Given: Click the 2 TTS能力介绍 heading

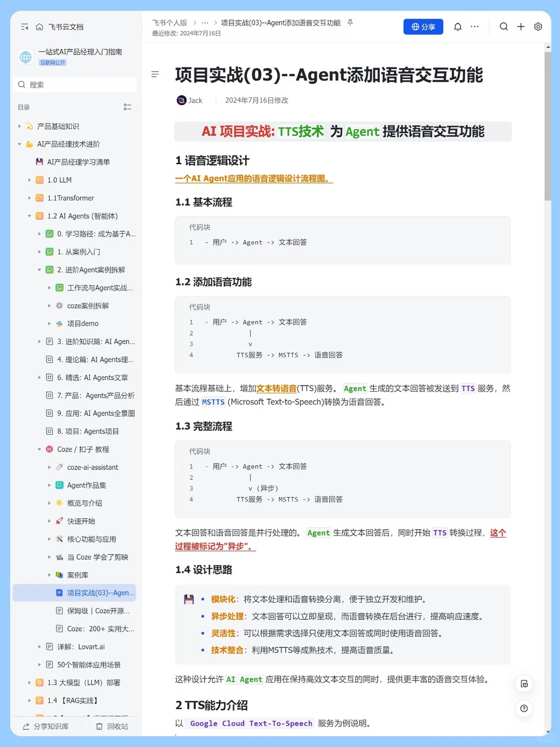Looking at the screenshot, I should tap(212, 705).
